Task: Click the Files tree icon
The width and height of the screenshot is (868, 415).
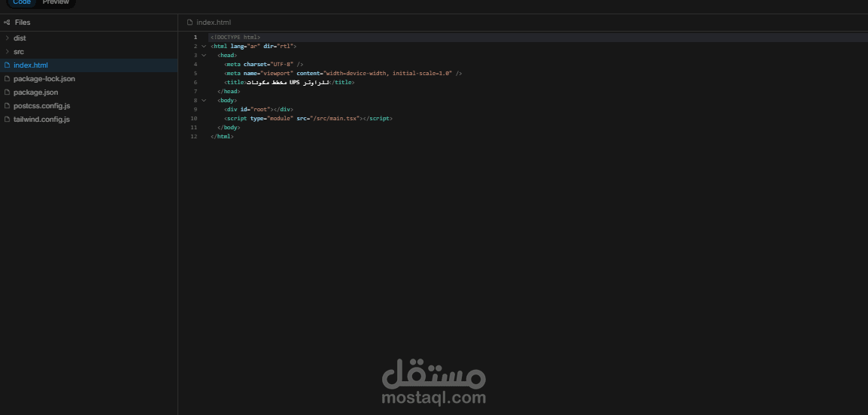Action: [7, 23]
